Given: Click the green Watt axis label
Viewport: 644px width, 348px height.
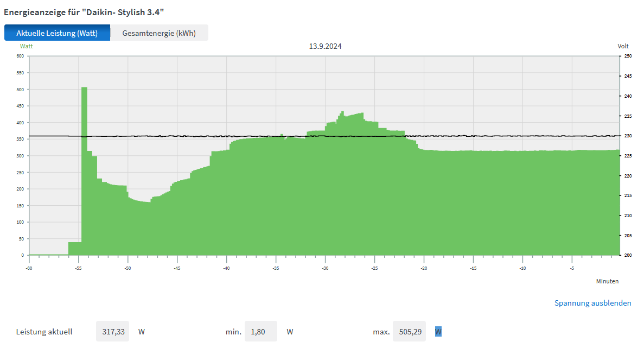Looking at the screenshot, I should (27, 46).
